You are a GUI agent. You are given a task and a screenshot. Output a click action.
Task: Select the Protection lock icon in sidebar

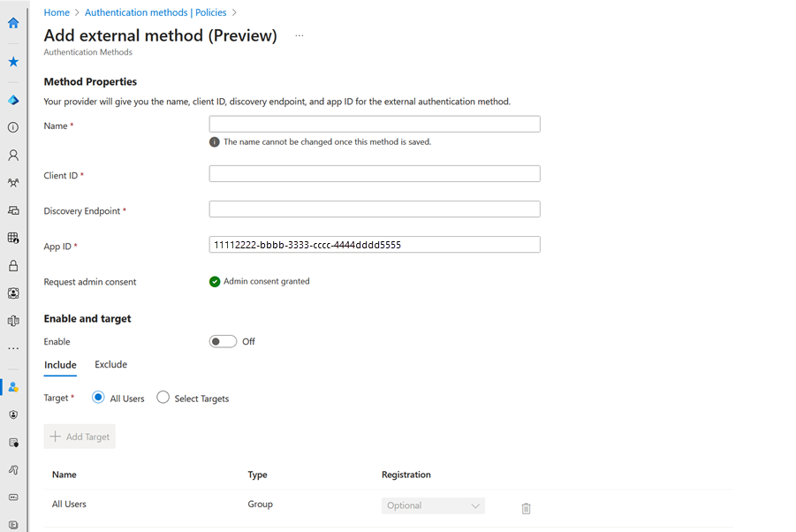[12, 265]
